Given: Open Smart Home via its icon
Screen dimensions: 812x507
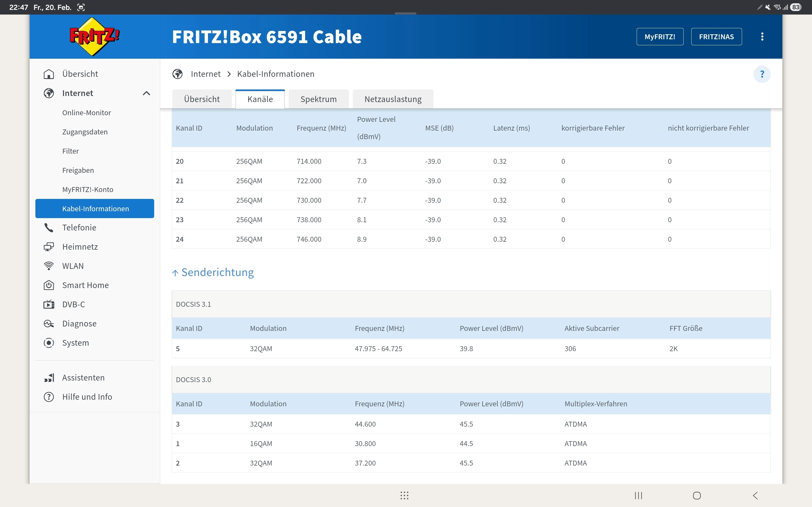Looking at the screenshot, I should [49, 285].
